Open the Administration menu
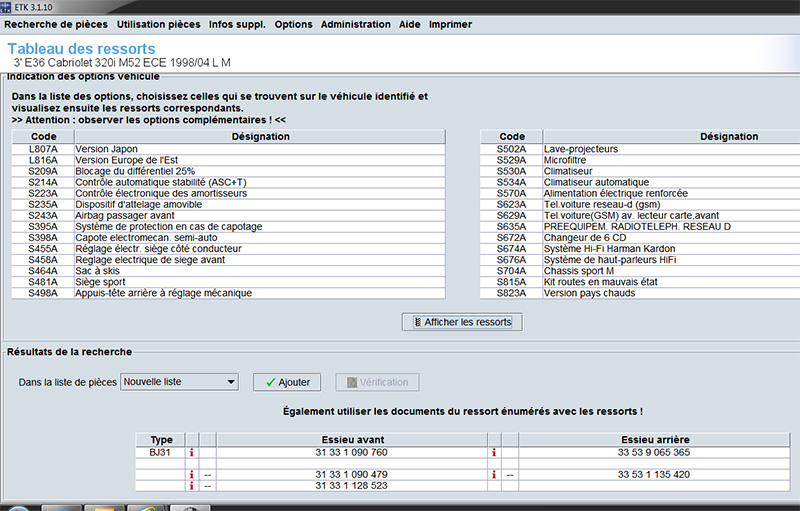Screen dimensions: 800x511 [356, 24]
